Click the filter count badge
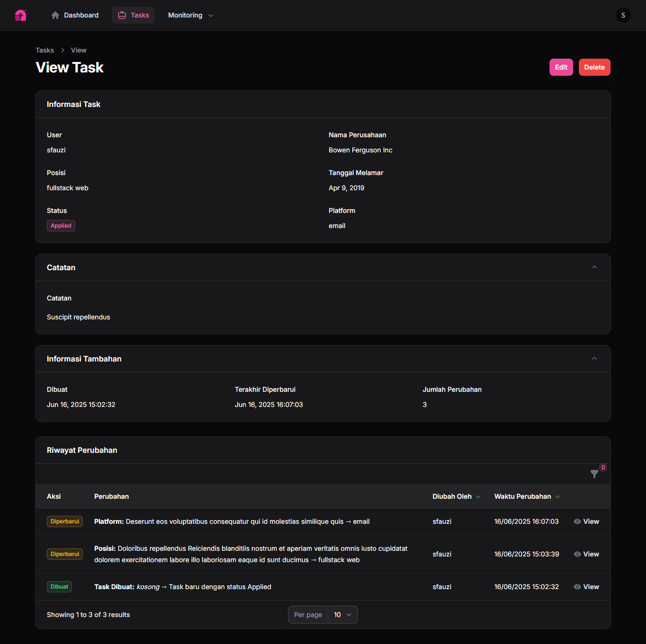The image size is (646, 644). pos(603,468)
